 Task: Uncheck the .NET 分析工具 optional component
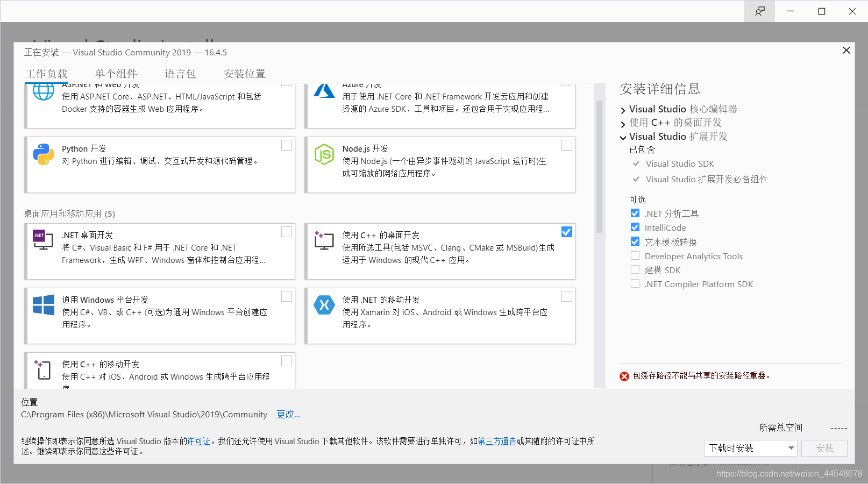[635, 213]
